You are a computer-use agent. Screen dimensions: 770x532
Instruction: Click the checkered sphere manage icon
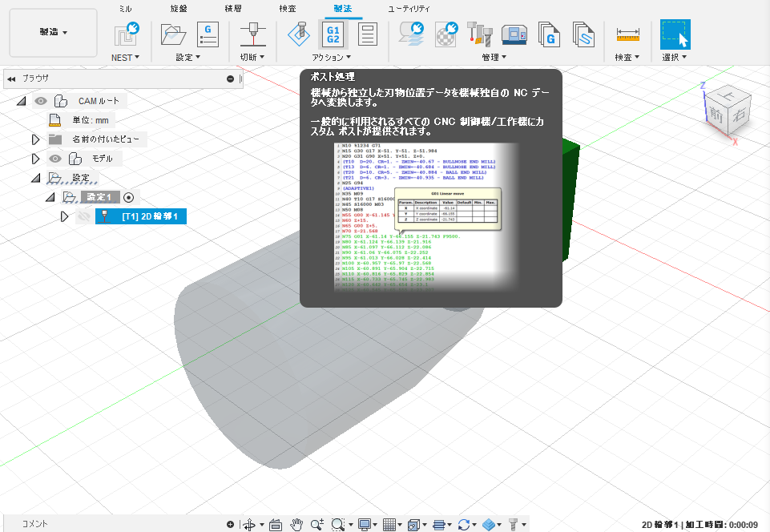click(445, 34)
